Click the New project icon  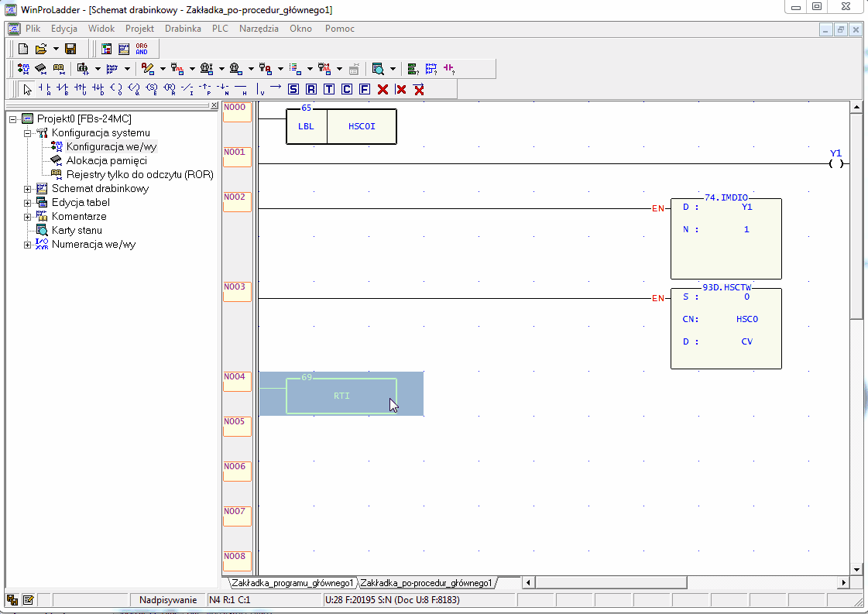(x=23, y=49)
